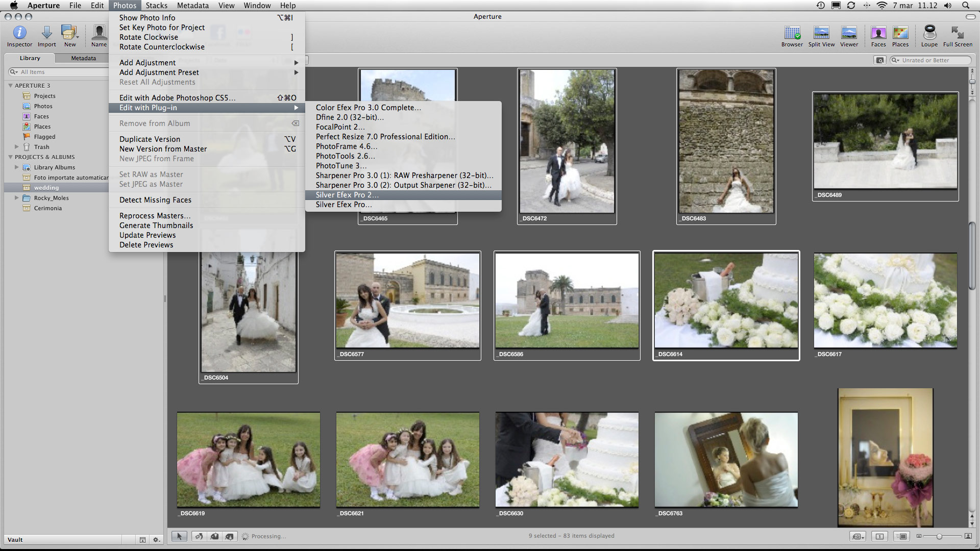Adjust the thumbnail size slider

940,536
